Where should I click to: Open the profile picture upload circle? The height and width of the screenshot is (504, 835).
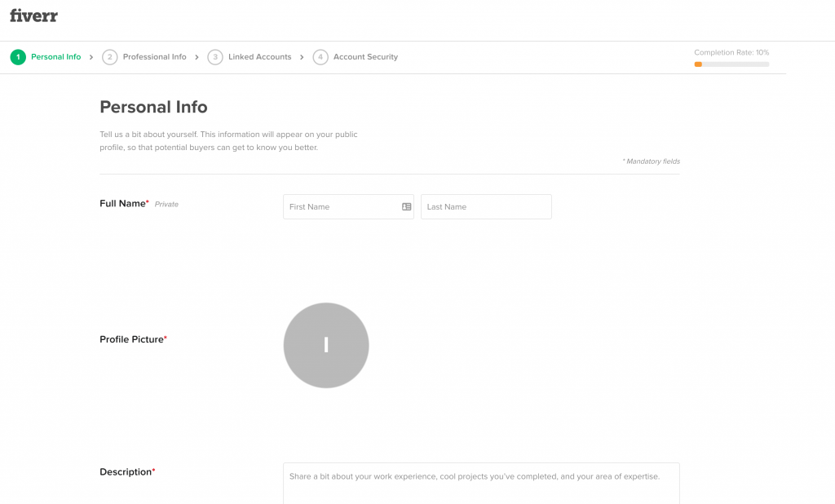pos(326,345)
